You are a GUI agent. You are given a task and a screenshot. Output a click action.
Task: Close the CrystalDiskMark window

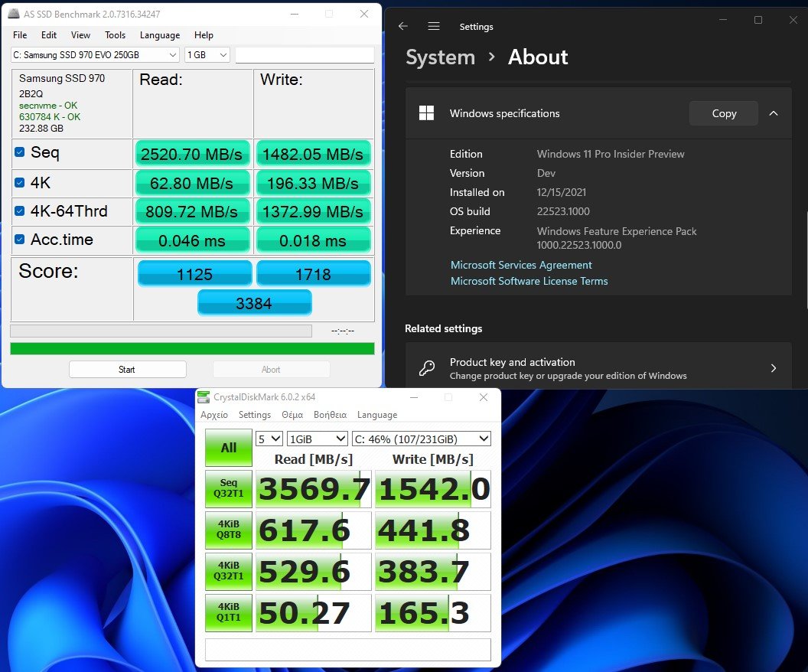point(484,397)
